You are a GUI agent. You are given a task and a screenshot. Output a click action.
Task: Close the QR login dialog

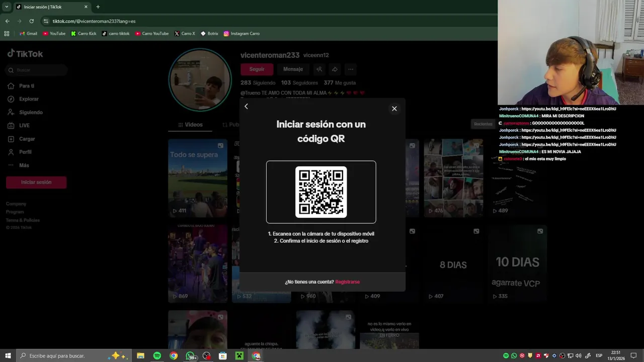[394, 109]
